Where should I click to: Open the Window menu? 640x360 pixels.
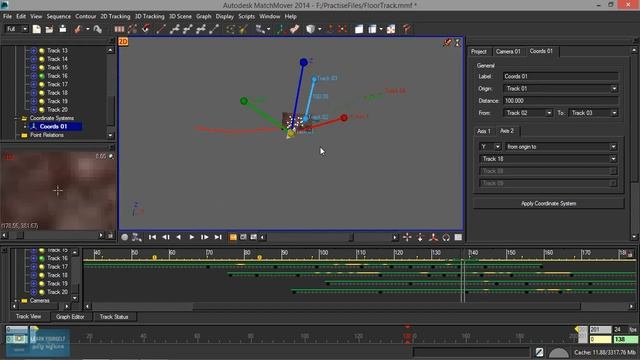tap(270, 17)
